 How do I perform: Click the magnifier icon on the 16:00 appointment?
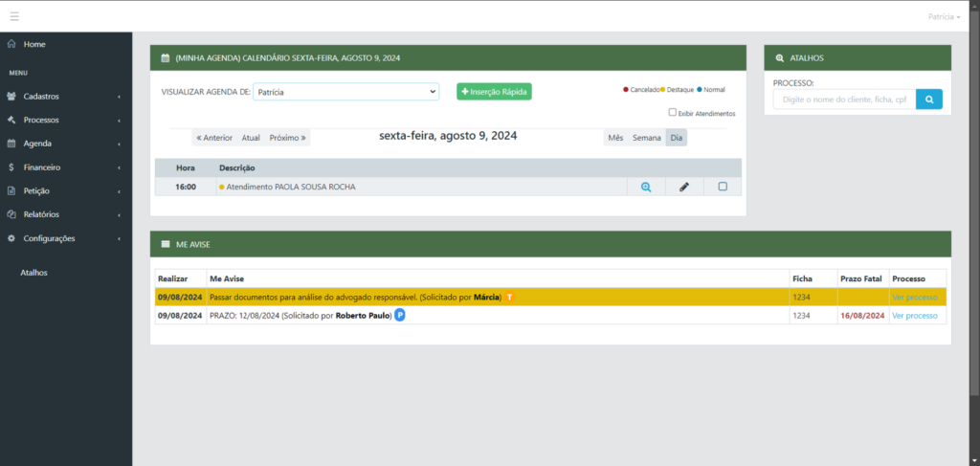(646, 187)
